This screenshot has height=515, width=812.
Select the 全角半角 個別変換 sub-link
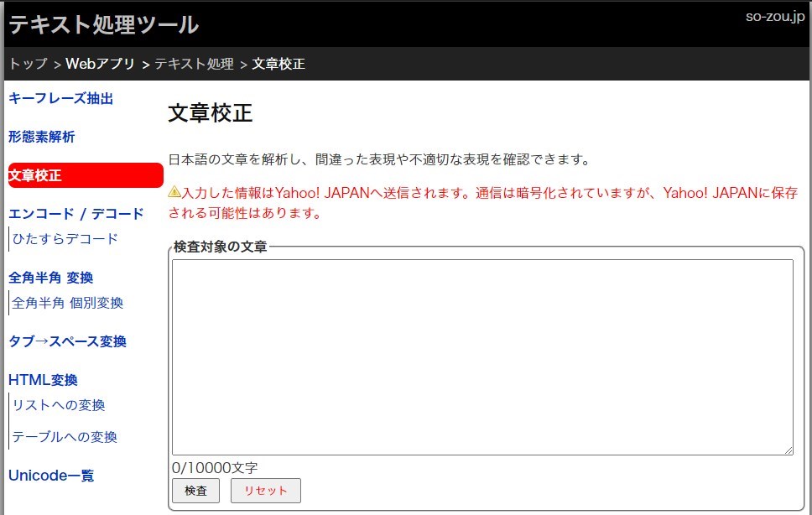pyautogui.click(x=68, y=303)
